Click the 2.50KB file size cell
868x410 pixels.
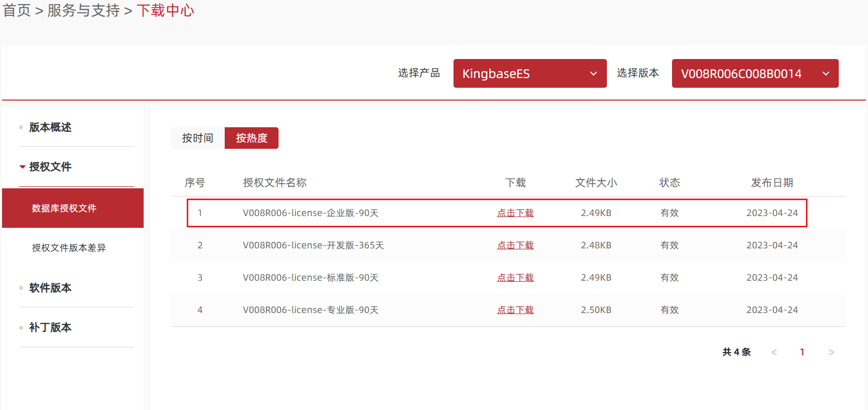pyautogui.click(x=596, y=310)
